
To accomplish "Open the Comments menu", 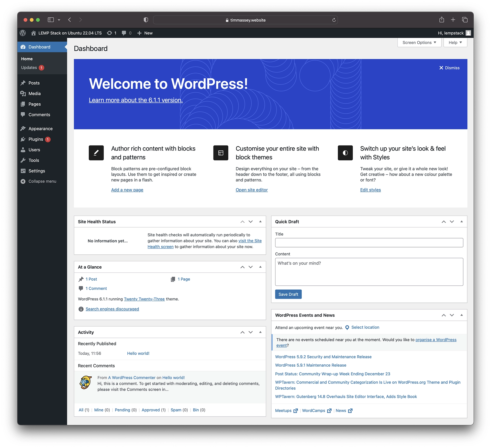I will click(x=42, y=115).
